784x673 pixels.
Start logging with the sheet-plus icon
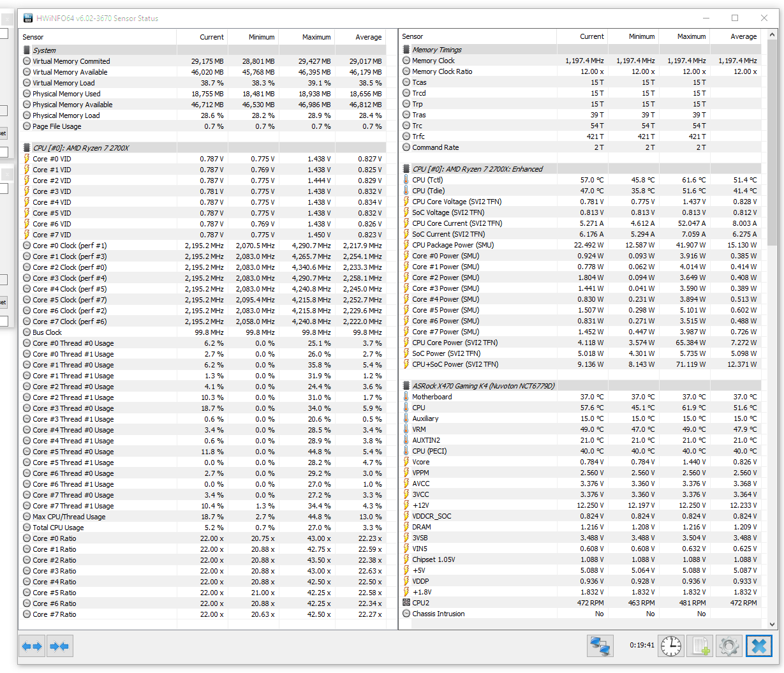[700, 646]
